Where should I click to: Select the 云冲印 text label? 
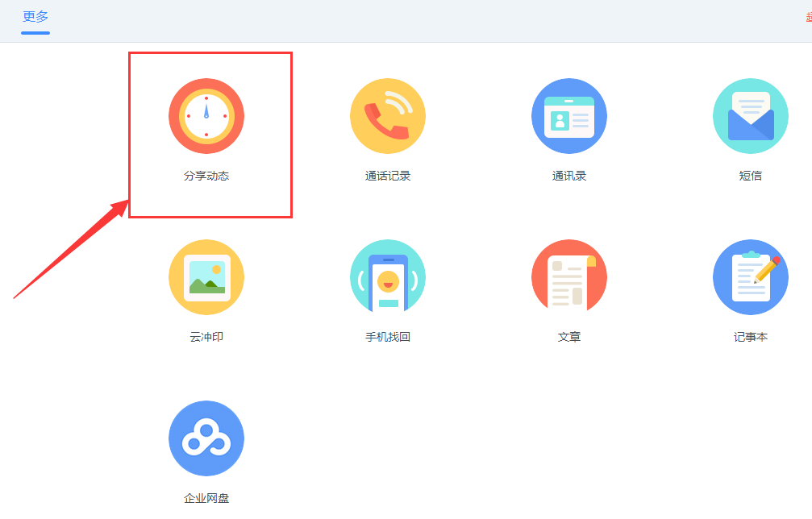click(x=206, y=336)
